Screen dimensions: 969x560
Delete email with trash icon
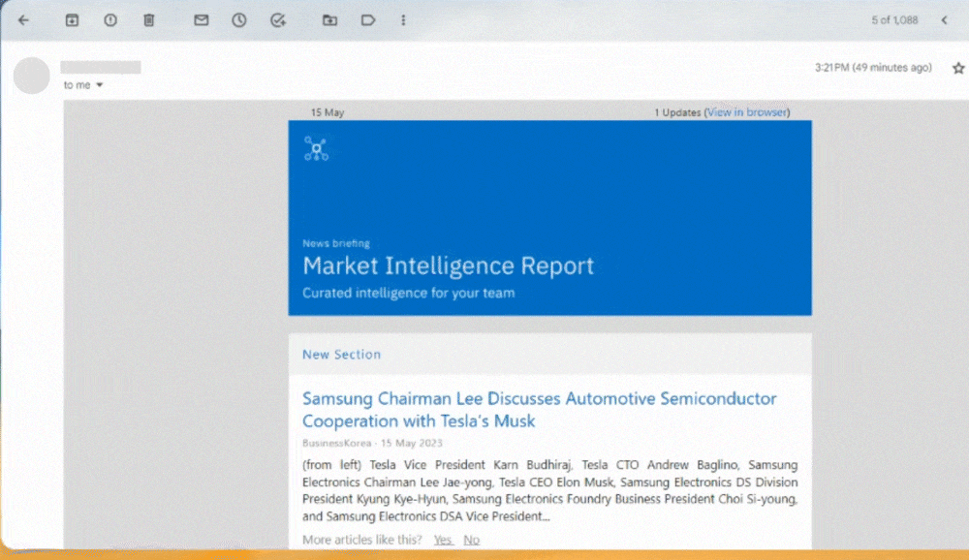click(x=149, y=20)
